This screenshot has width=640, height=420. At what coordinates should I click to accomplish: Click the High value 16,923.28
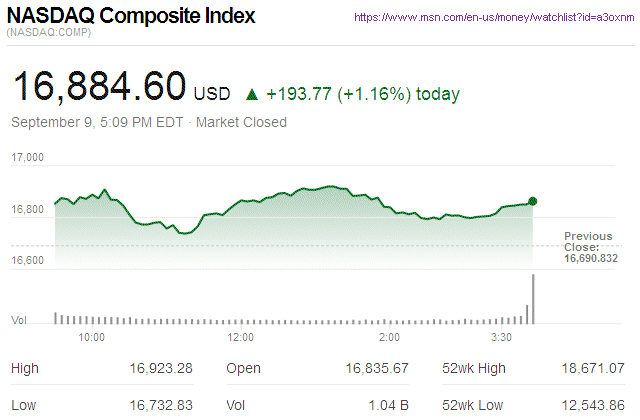coord(161,368)
